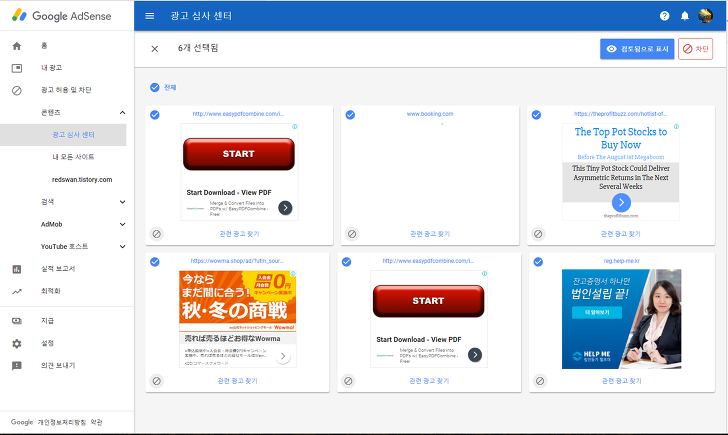Click the AdChoices icon on the first START ad

[x=294, y=127]
